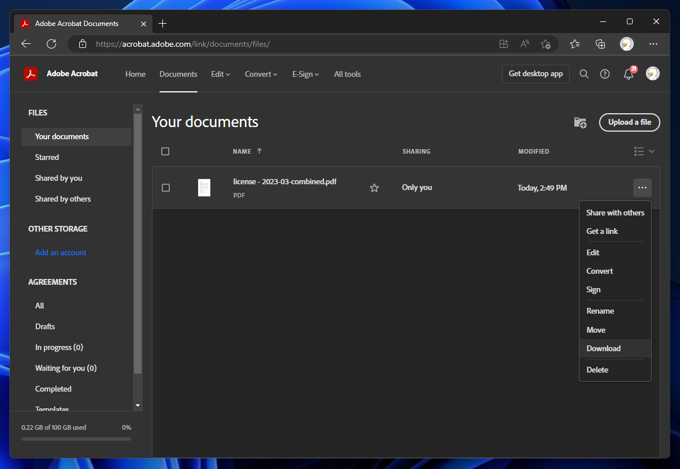The width and height of the screenshot is (680, 469).
Task: Open the E-Sign dropdown menu
Action: tap(305, 74)
